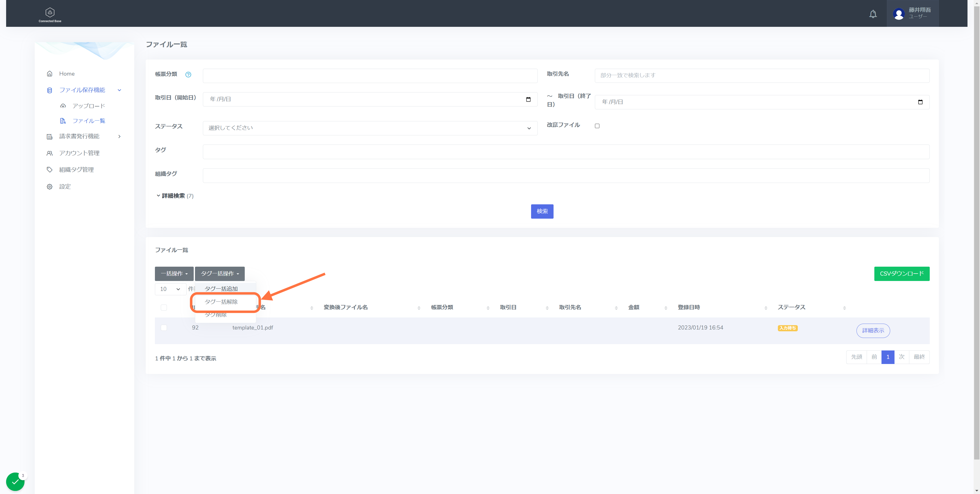This screenshot has height=494, width=980.
Task: Sort by 帳票分類 column arrows
Action: [488, 308]
